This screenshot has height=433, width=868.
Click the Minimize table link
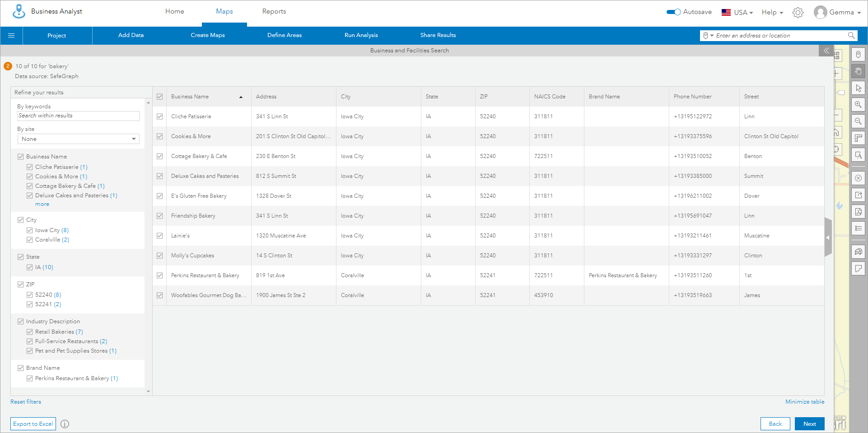coord(805,402)
